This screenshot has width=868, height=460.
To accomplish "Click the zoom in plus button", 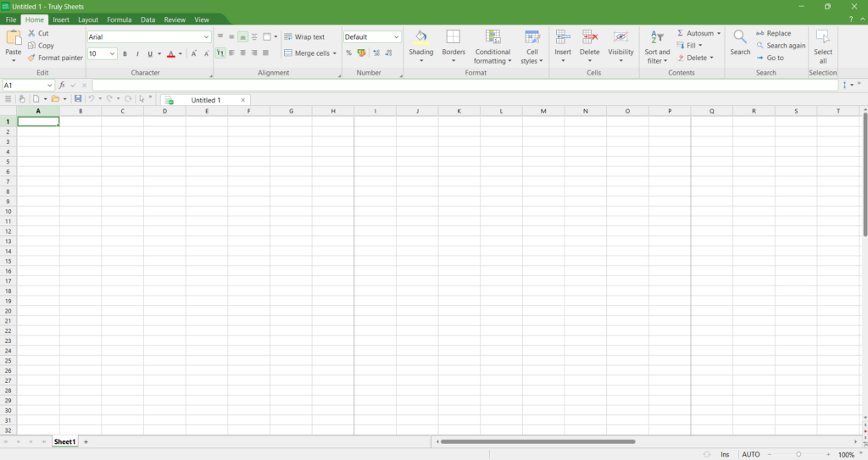I will point(828,454).
